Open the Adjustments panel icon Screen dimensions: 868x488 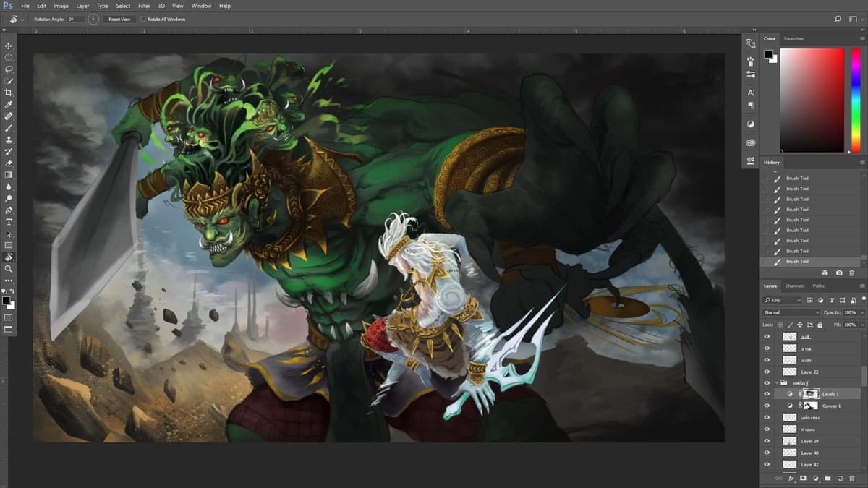751,124
